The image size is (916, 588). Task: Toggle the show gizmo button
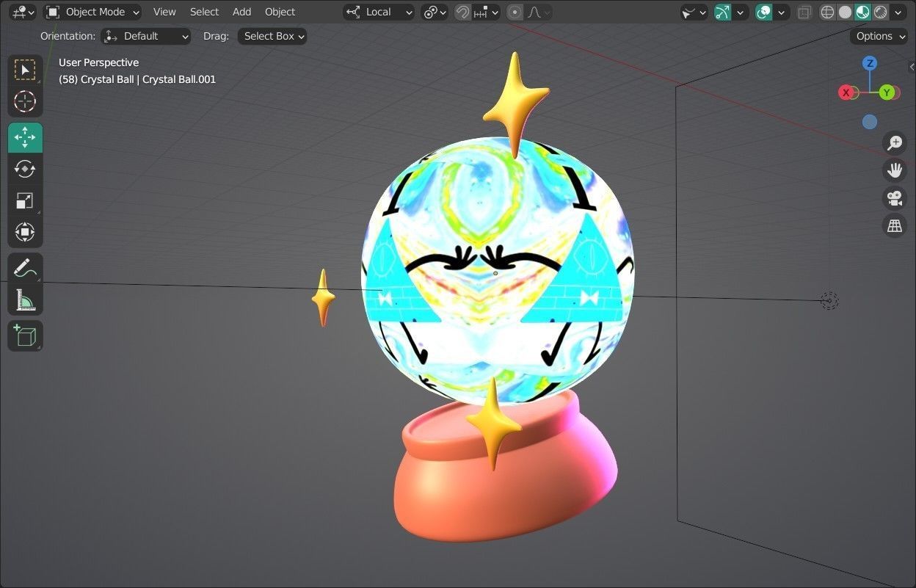(723, 12)
